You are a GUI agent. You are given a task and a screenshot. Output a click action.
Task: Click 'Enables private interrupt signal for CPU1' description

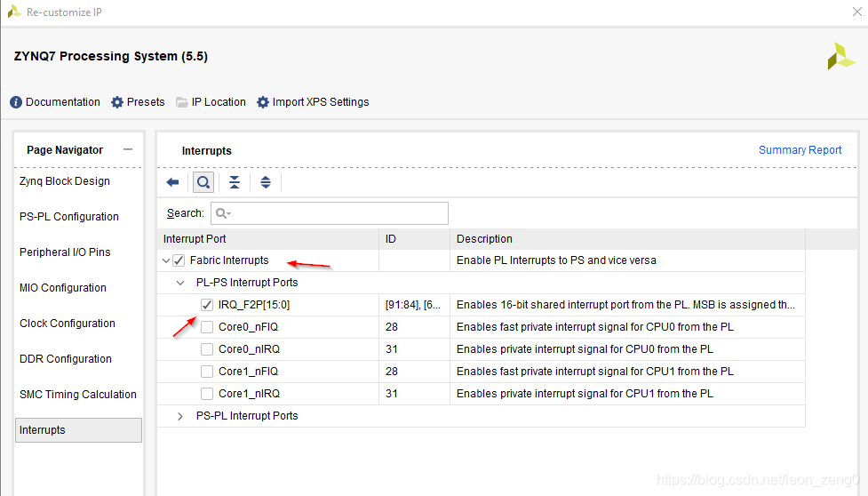point(585,394)
